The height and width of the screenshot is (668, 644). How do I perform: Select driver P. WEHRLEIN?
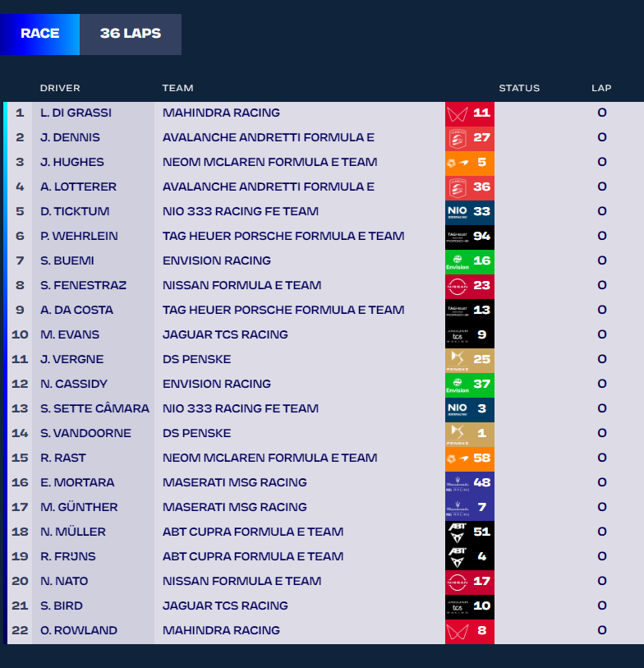[x=79, y=237]
